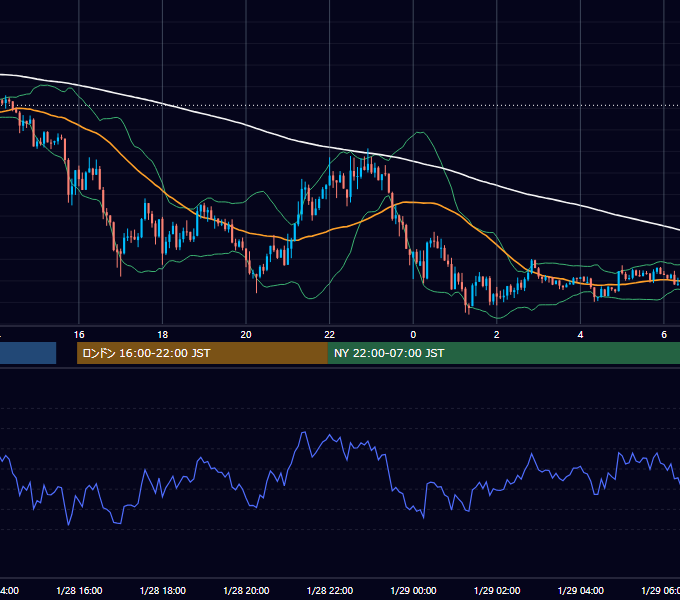Image resolution: width=680 pixels, height=600 pixels.
Task: Click the "1/28 20:00" date label
Action: [x=246, y=590]
